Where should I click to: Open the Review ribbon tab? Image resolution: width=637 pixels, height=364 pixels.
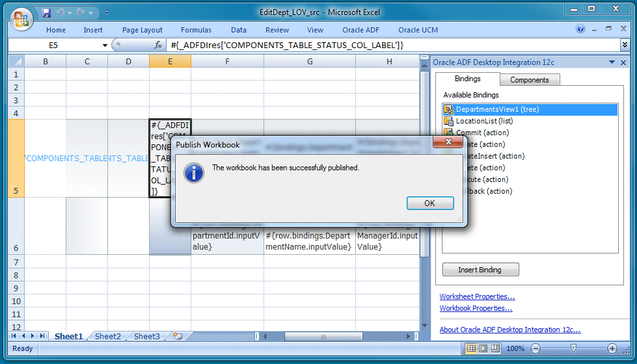coord(277,30)
